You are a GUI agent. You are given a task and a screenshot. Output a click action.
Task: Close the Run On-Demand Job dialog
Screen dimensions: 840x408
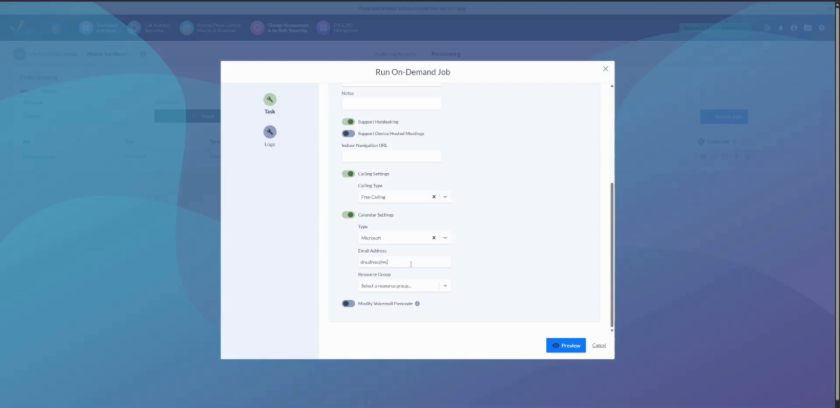[x=605, y=69]
